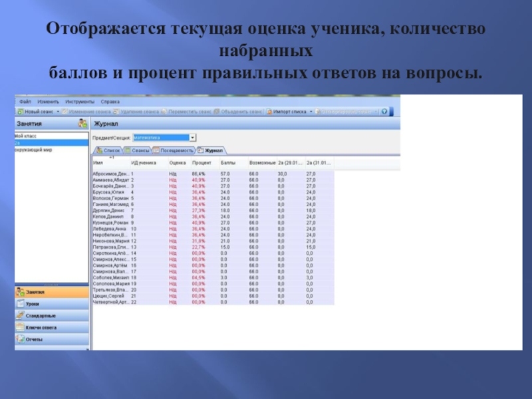Click the Ключи ответа icon
The width and height of the screenshot is (532, 399).
click(21, 327)
